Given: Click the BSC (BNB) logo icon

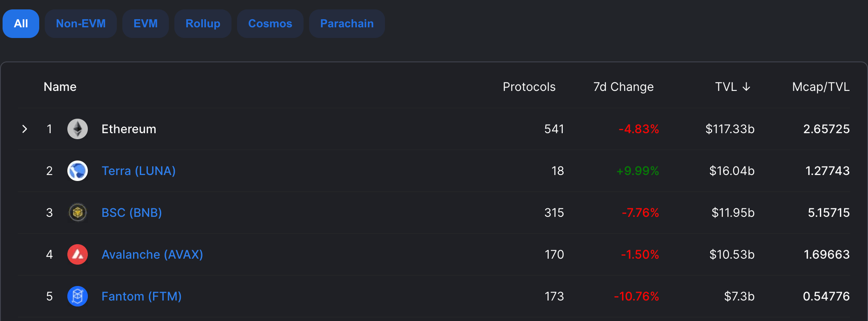Looking at the screenshot, I should point(78,213).
